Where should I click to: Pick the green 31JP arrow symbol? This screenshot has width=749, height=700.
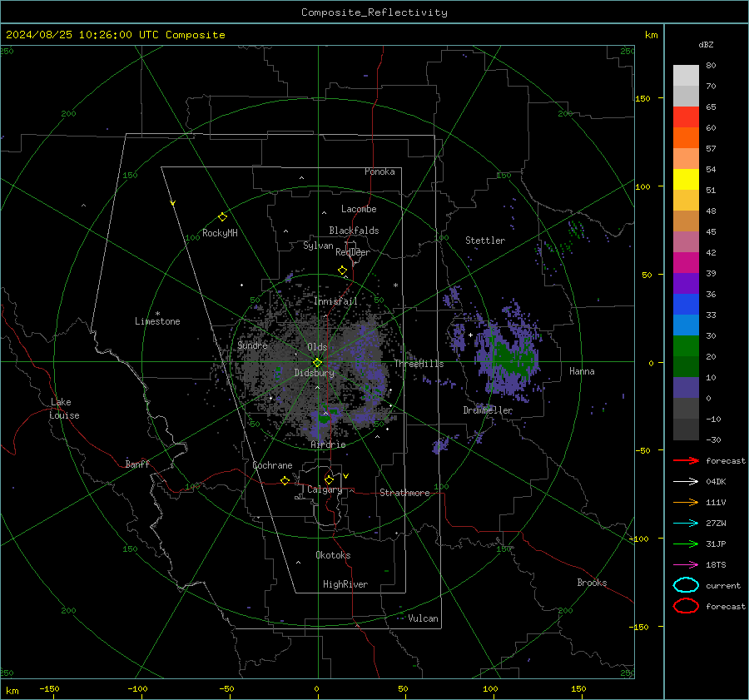point(686,544)
